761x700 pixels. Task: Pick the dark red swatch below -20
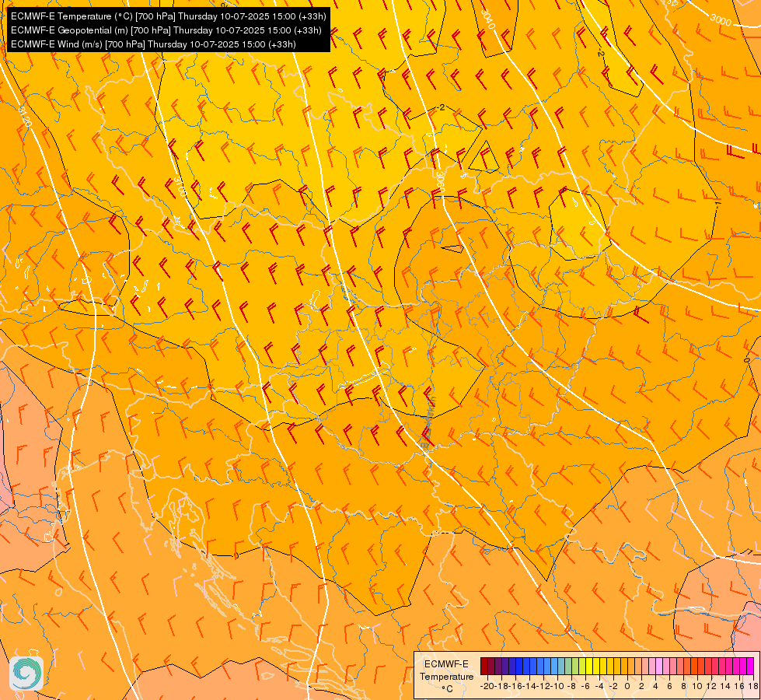coord(484,666)
